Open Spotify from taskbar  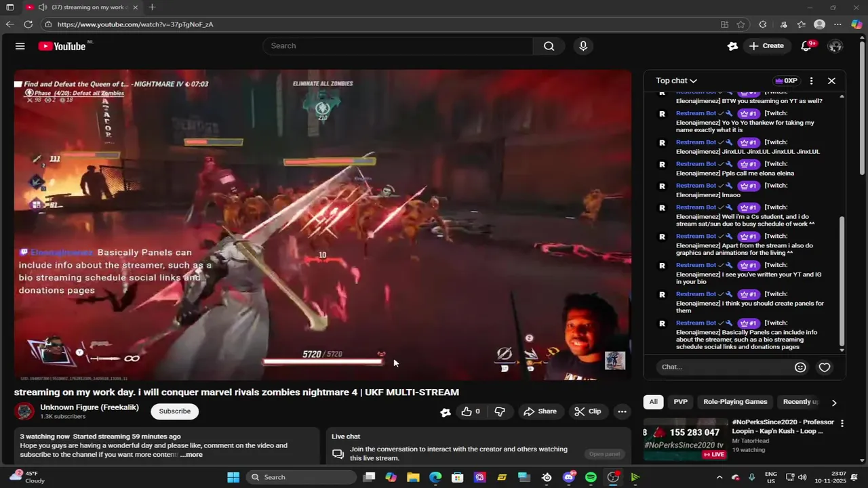pyautogui.click(x=591, y=477)
